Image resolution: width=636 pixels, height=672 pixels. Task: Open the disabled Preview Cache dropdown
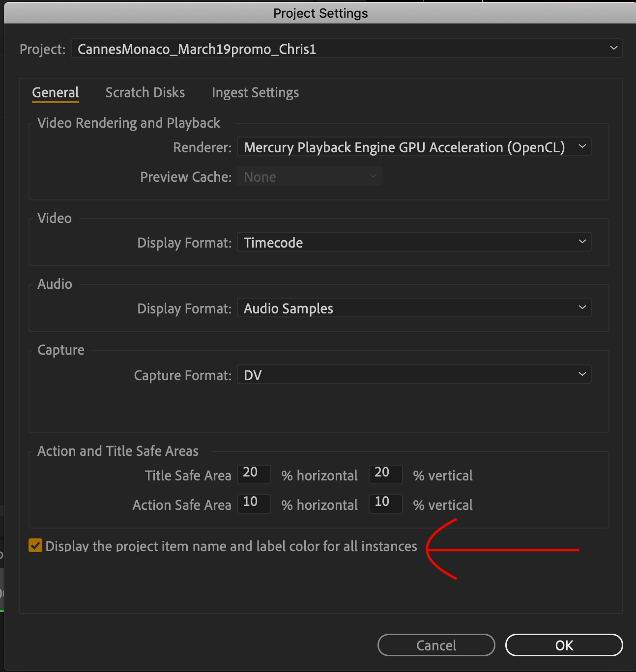(310, 176)
